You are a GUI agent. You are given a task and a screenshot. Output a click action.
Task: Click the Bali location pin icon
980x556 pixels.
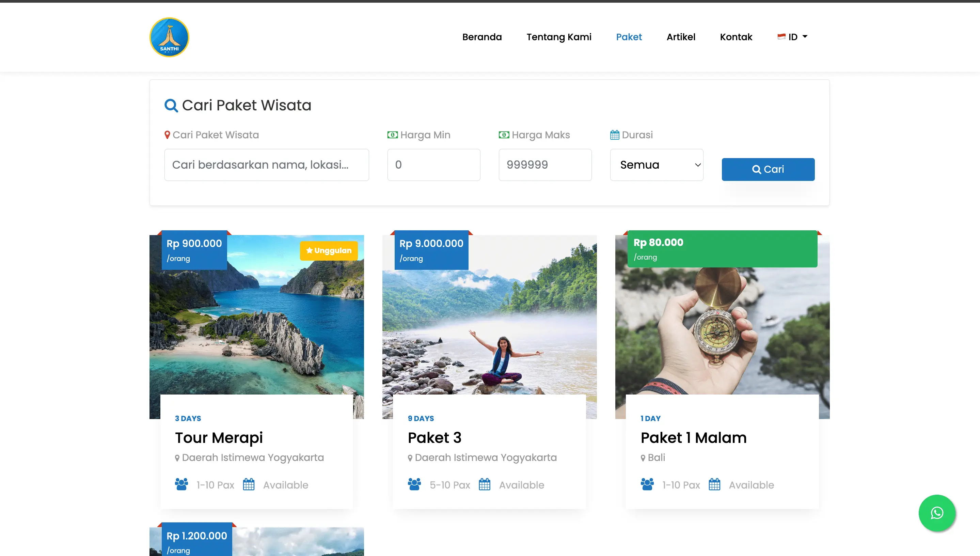click(643, 458)
